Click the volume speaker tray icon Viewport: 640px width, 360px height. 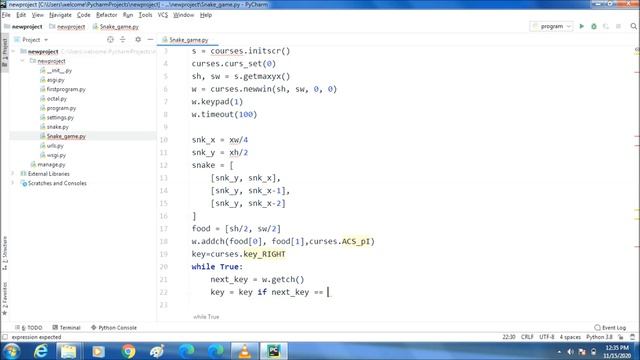click(571, 351)
